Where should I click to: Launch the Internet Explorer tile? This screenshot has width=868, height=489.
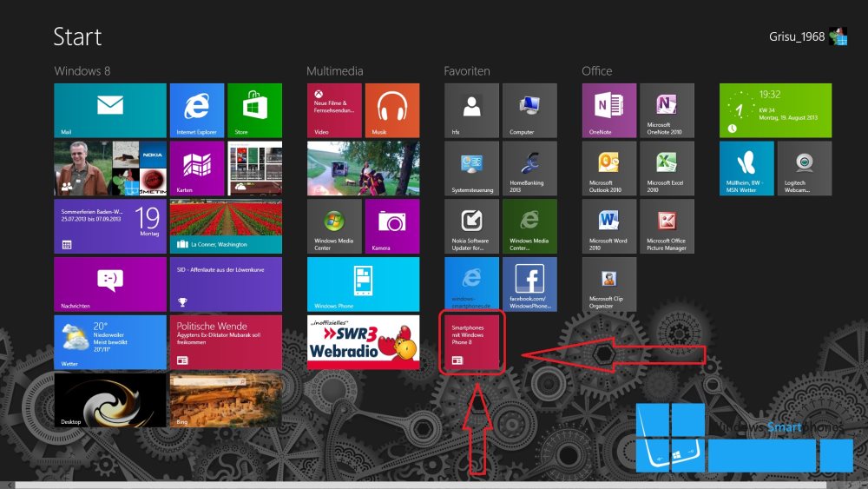point(197,111)
